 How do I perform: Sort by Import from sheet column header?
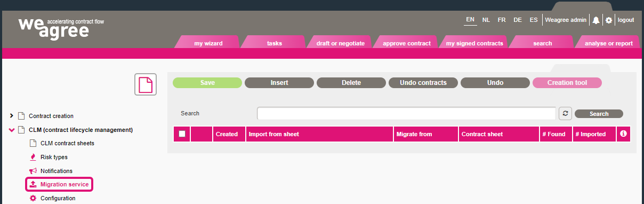click(320, 134)
